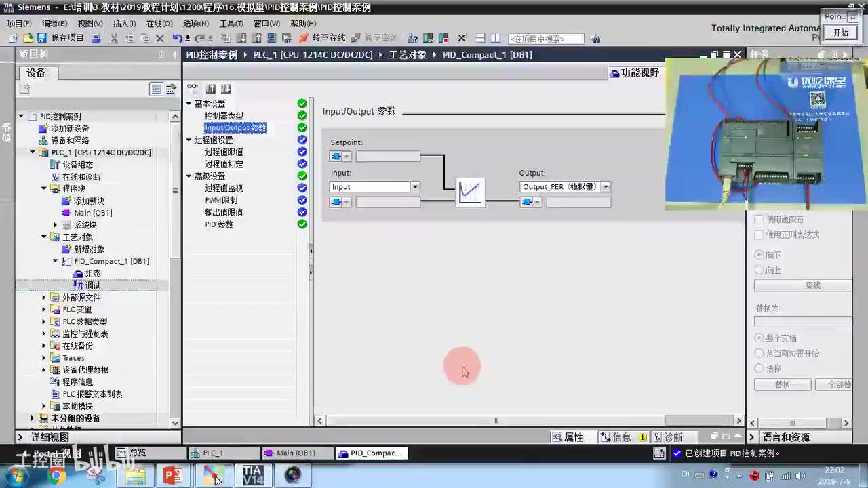This screenshot has width=868, height=488.
Task: Click the 替换 replace button
Action: tap(783, 384)
